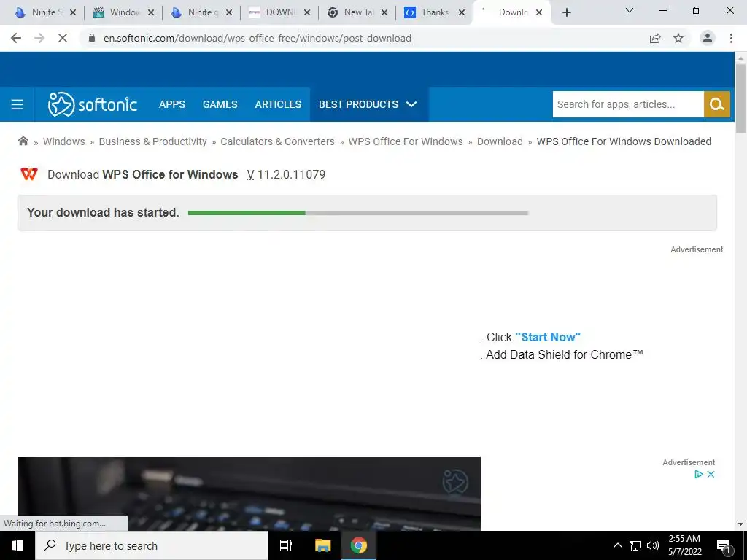Click the "Start Now" ad link
The width and height of the screenshot is (747, 560).
548,337
